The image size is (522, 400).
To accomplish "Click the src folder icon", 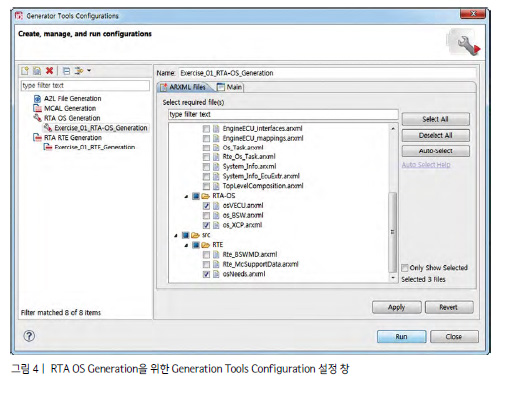I will click(195, 235).
